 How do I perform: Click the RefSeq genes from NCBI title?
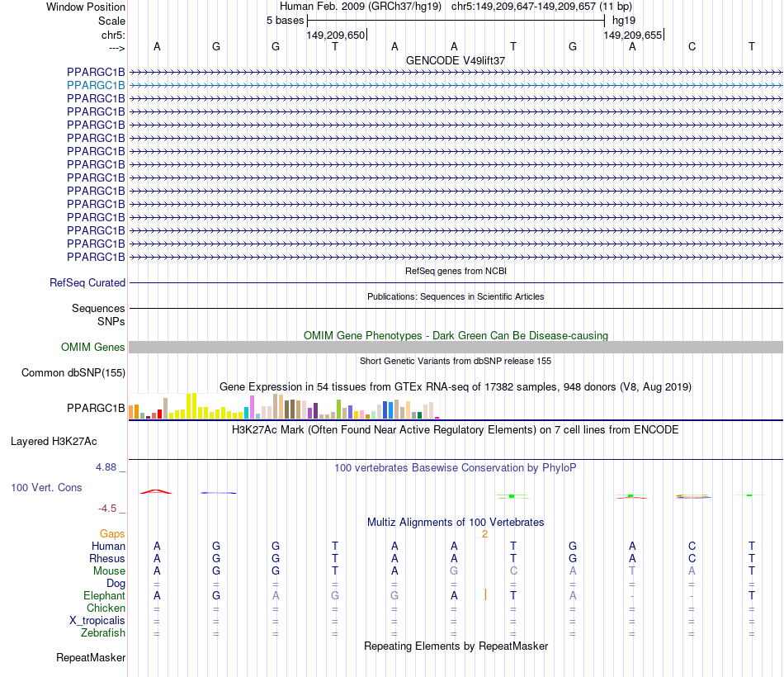pyautogui.click(x=456, y=271)
